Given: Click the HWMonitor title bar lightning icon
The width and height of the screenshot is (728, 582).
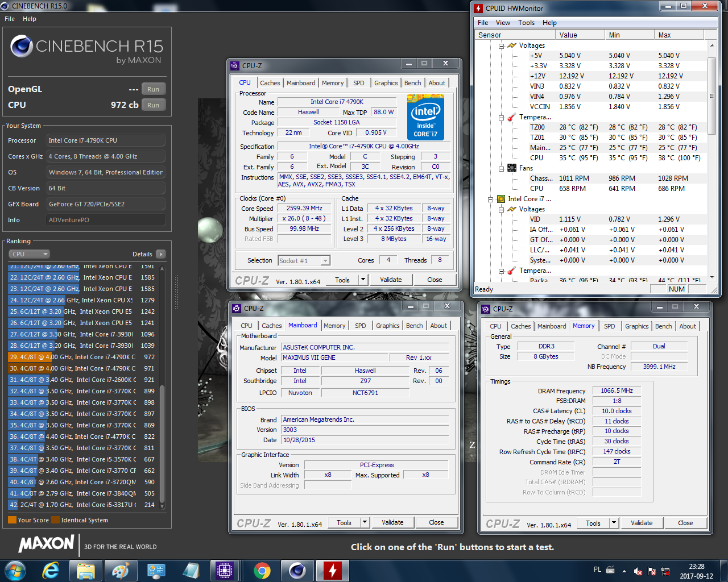Looking at the screenshot, I should [x=478, y=8].
